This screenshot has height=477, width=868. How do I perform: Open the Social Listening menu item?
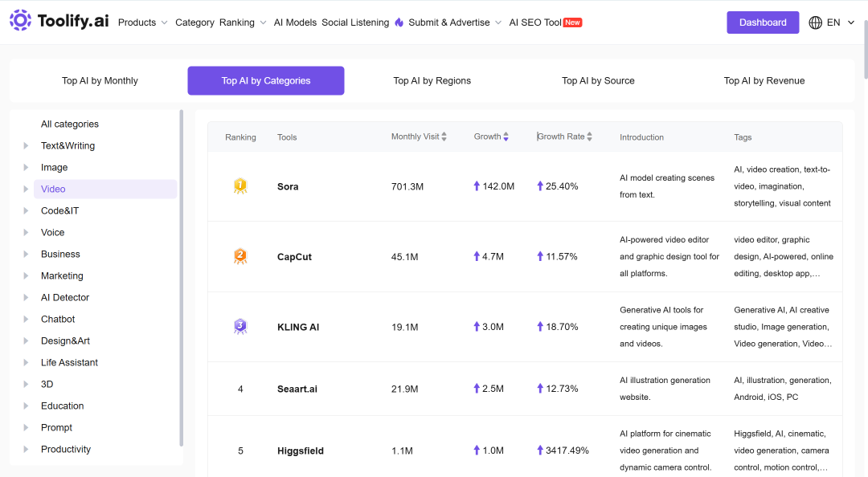(355, 22)
